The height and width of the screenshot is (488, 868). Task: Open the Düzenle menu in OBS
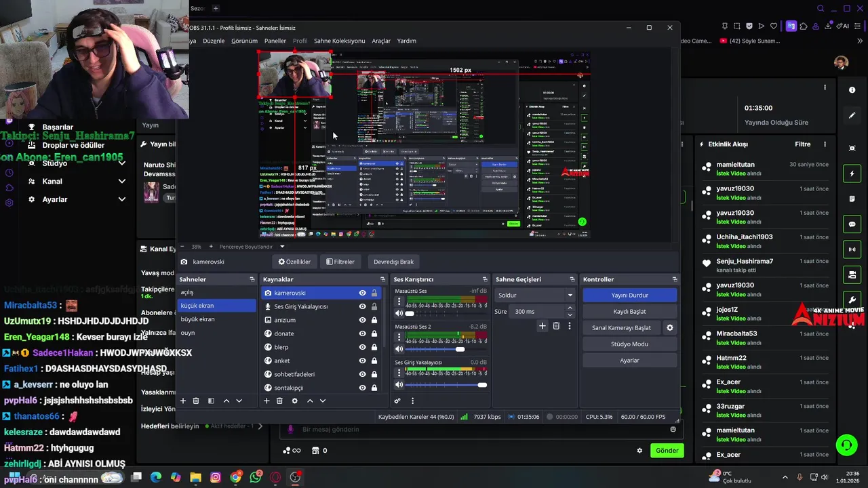point(214,41)
